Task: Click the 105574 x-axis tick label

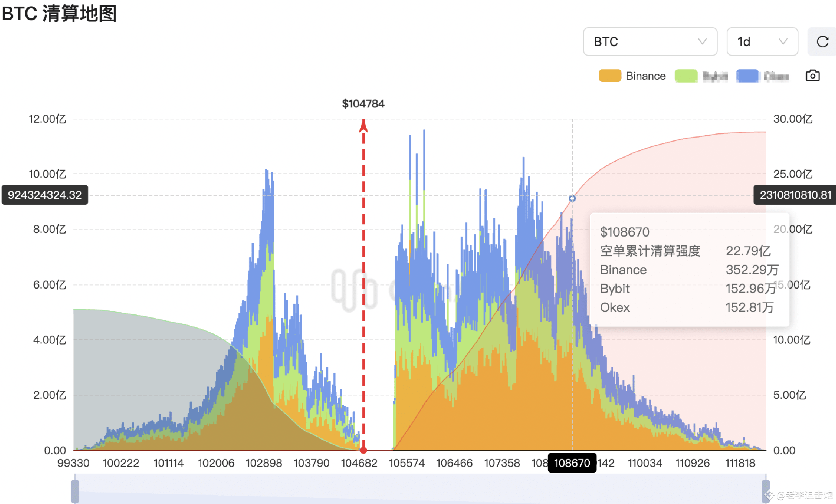Action: [407, 463]
